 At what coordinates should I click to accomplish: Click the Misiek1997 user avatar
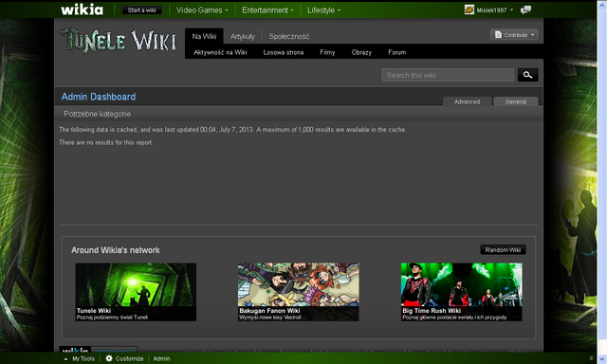point(469,9)
